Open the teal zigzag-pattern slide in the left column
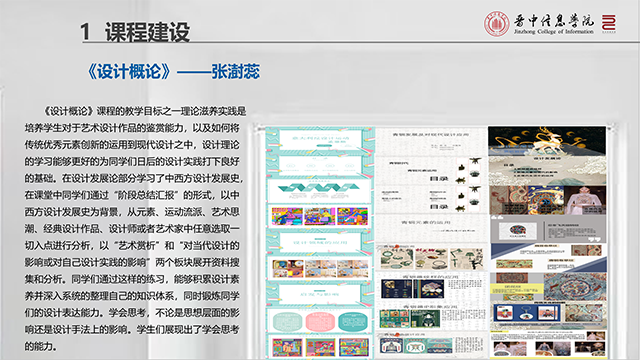The width and height of the screenshot is (640, 360). pos(320,191)
